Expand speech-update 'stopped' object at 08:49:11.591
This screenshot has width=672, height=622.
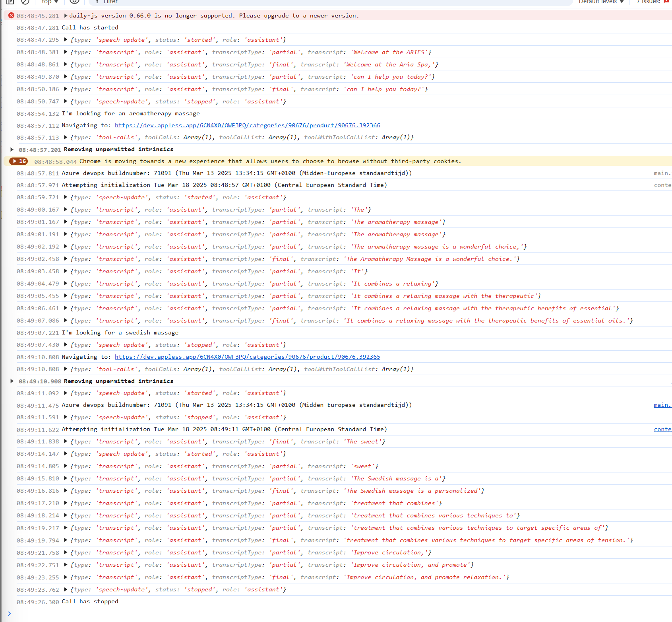coord(66,417)
